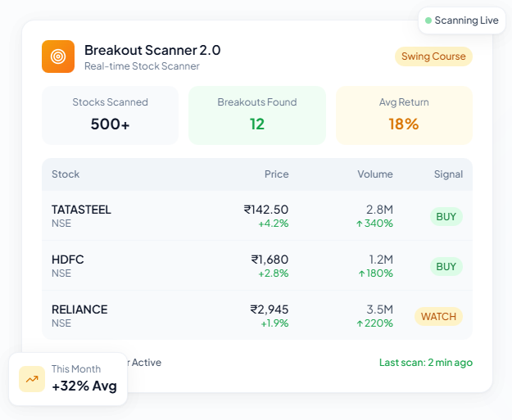Sort by the Price column header
The image size is (512, 420).
click(276, 174)
